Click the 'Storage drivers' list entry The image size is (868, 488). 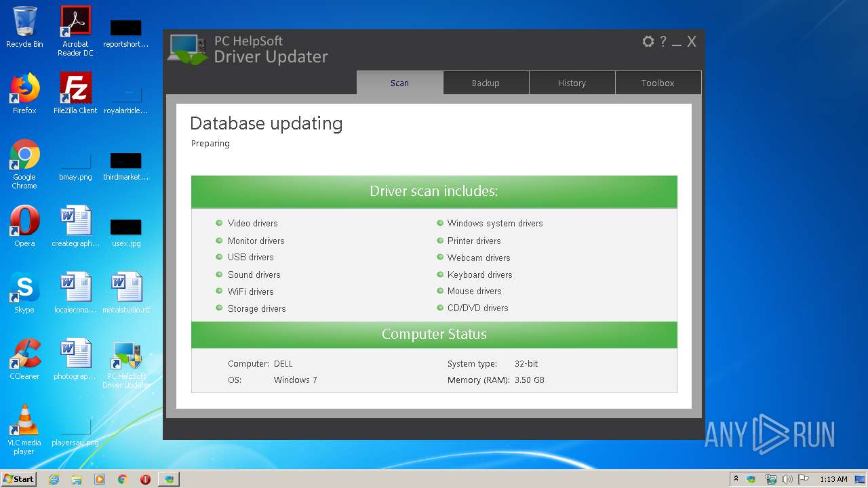click(257, 308)
